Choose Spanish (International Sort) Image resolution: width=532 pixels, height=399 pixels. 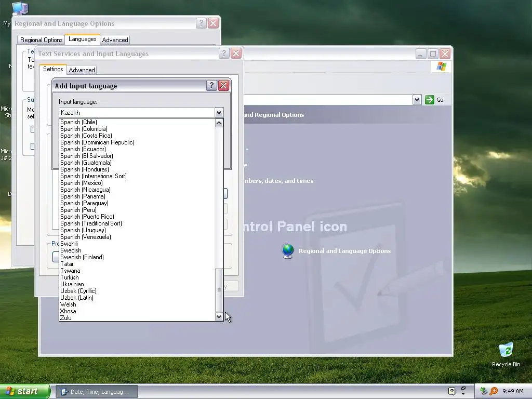click(x=94, y=176)
